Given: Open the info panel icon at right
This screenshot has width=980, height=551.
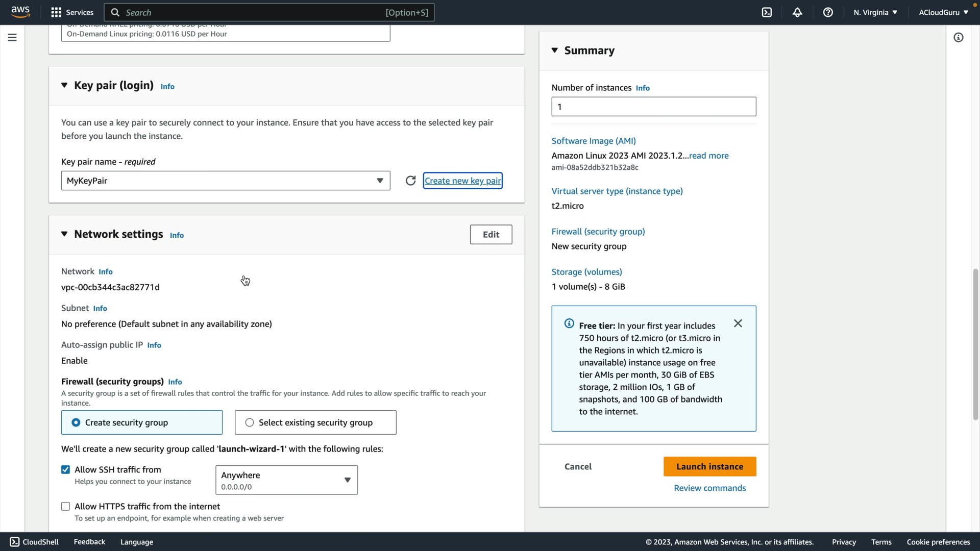Looking at the screenshot, I should [958, 37].
